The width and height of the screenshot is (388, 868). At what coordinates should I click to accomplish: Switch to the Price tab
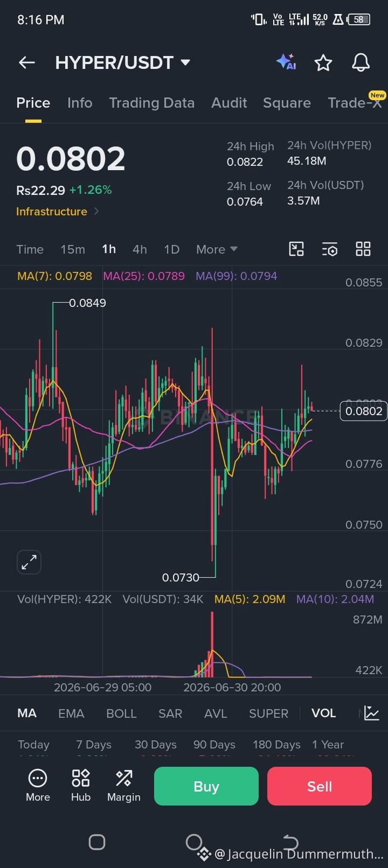coord(33,103)
